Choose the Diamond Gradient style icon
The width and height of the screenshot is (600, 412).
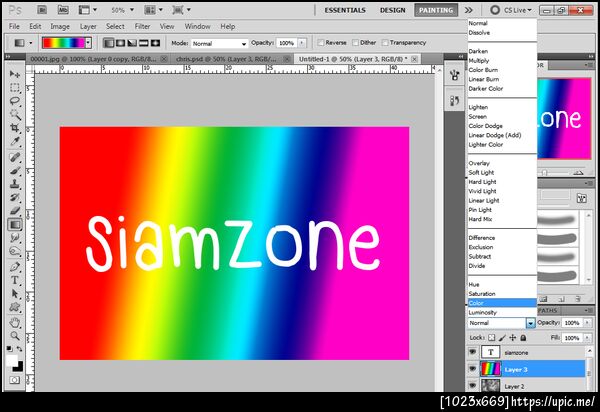[x=155, y=43]
